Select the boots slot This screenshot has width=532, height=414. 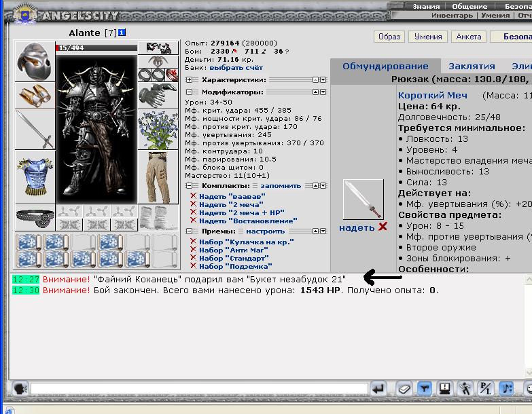point(158,218)
